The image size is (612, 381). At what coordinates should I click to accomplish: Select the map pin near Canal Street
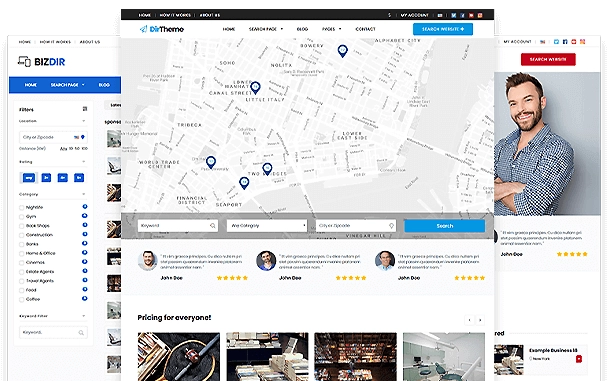[x=255, y=87]
